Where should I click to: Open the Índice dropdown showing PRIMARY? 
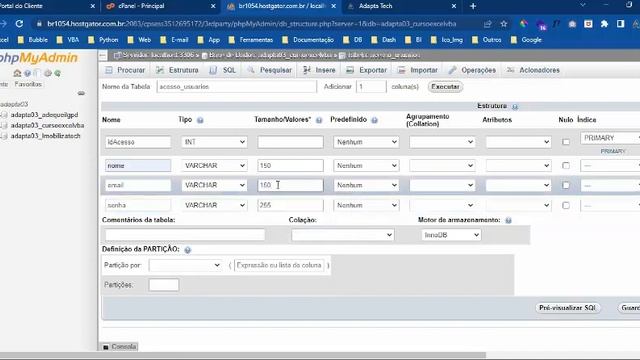[610, 138]
